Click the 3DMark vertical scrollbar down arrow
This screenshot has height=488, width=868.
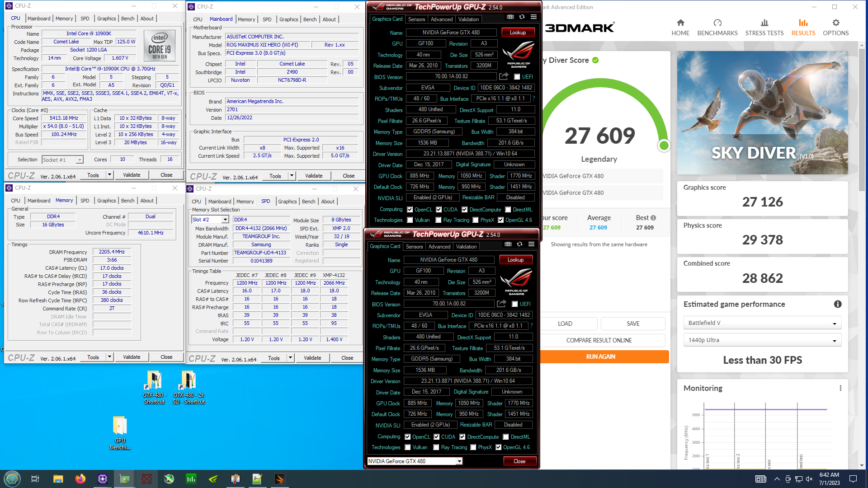click(x=862, y=465)
